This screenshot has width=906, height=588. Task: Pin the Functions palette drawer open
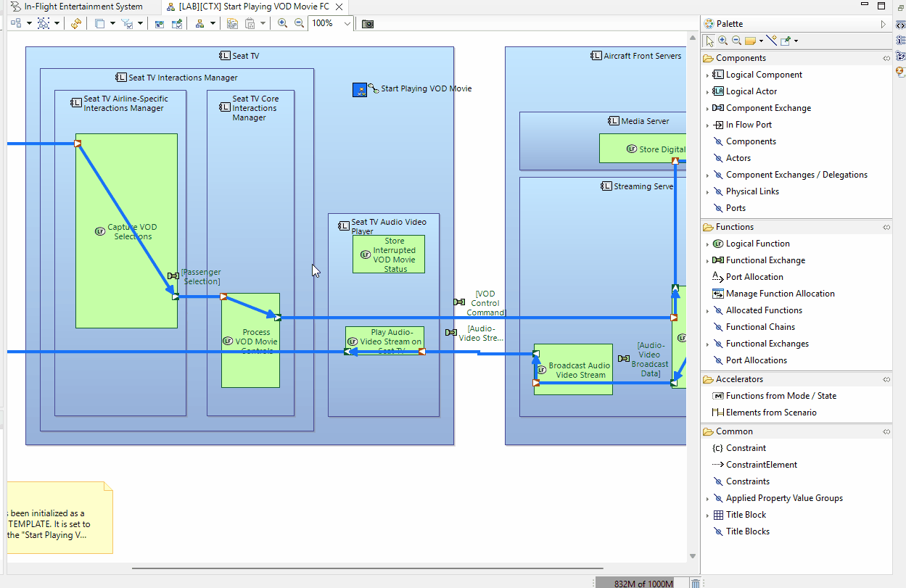tap(886, 227)
